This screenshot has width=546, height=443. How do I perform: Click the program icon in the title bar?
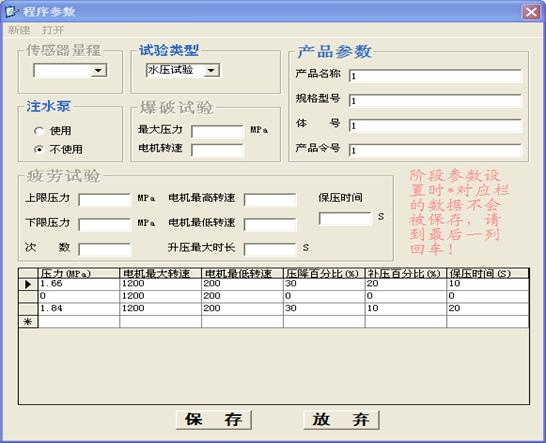click(12, 11)
